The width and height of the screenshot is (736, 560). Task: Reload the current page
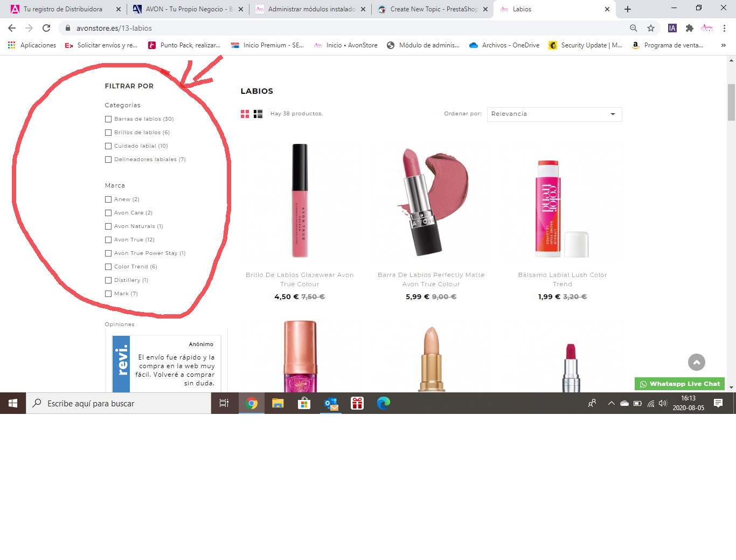point(46,28)
